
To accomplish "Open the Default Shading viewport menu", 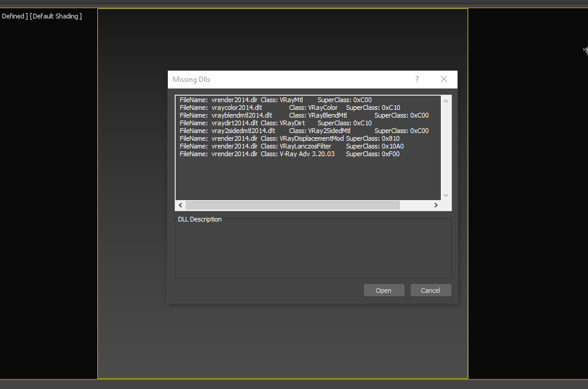I will point(56,16).
